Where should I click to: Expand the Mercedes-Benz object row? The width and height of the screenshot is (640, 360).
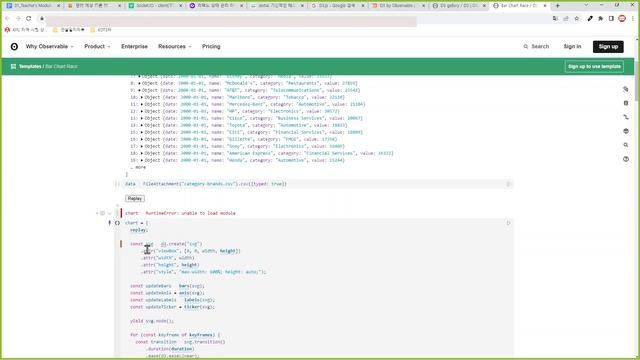(142, 104)
